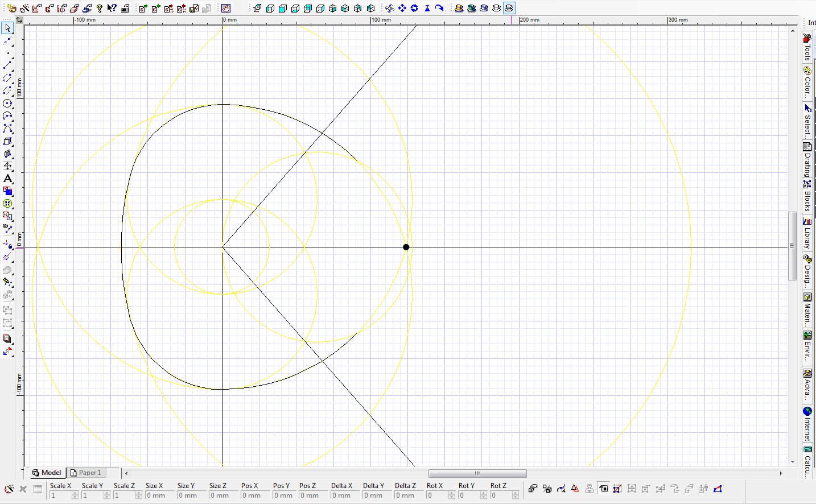Open the 3D box object tool
816x504 pixels.
(x=7, y=141)
